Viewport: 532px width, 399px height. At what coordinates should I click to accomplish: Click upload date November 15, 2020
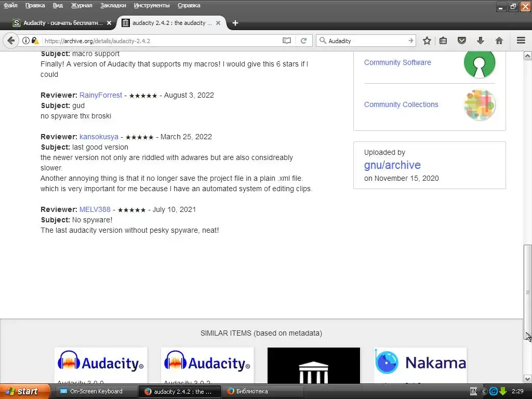406,179
